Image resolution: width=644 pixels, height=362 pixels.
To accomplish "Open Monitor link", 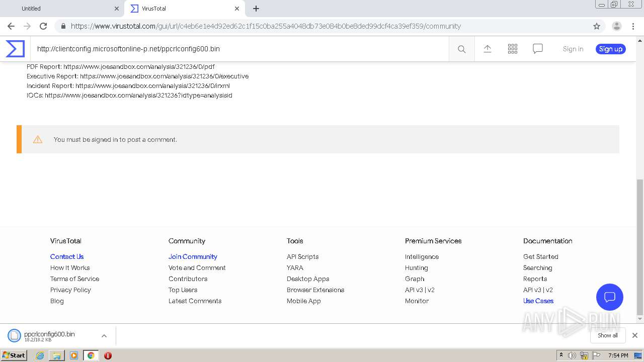I will click(x=417, y=301).
